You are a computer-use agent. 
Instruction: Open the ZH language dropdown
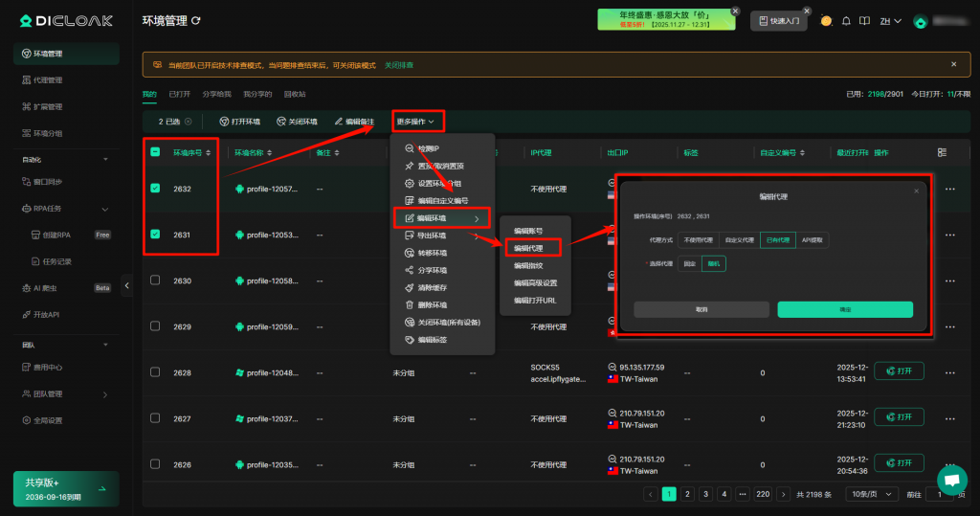(x=891, y=21)
